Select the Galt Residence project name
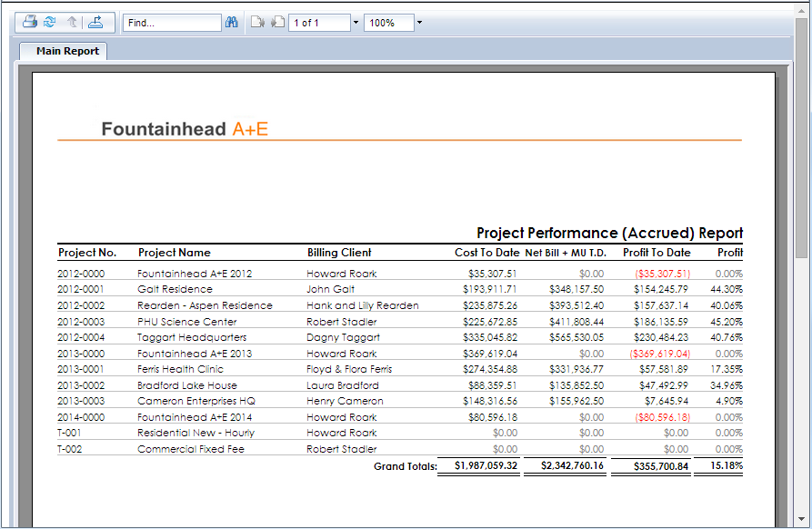The image size is (812, 529). click(175, 289)
